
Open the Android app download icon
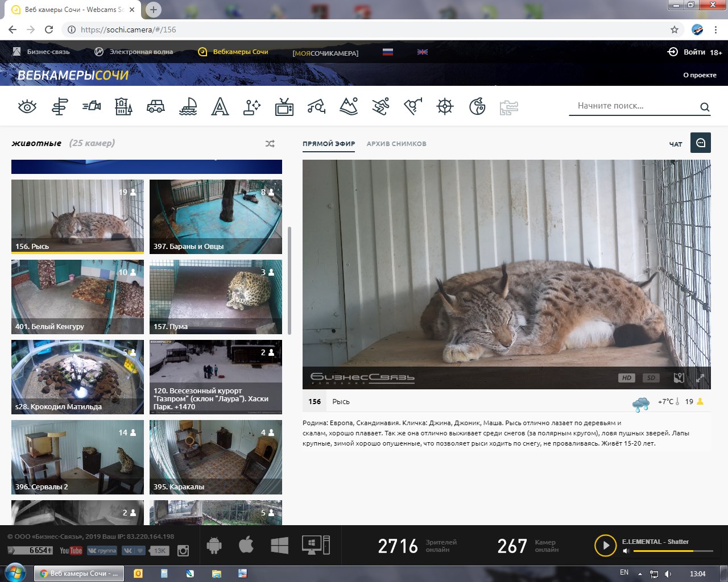[x=214, y=546]
